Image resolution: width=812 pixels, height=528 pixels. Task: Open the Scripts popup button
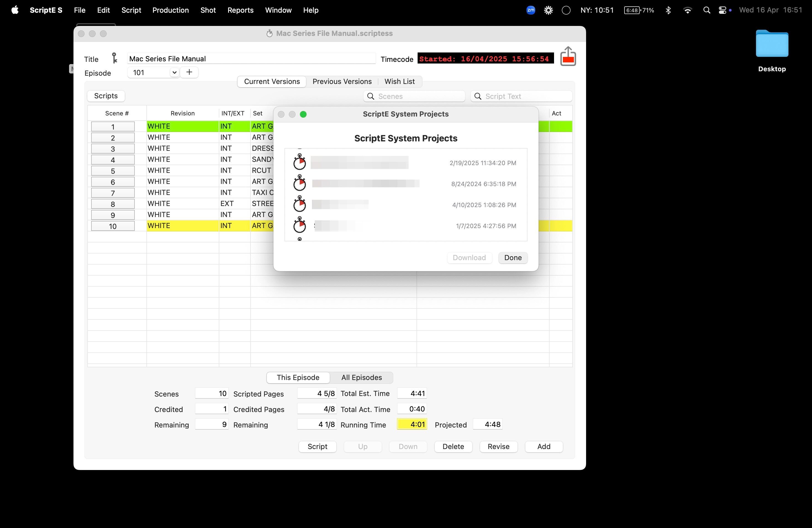tap(106, 96)
